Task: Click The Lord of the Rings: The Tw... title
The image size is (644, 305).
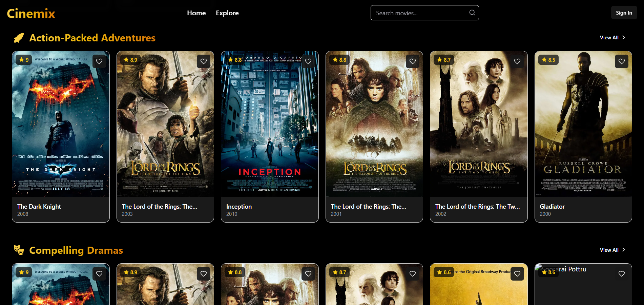Action: (477, 207)
